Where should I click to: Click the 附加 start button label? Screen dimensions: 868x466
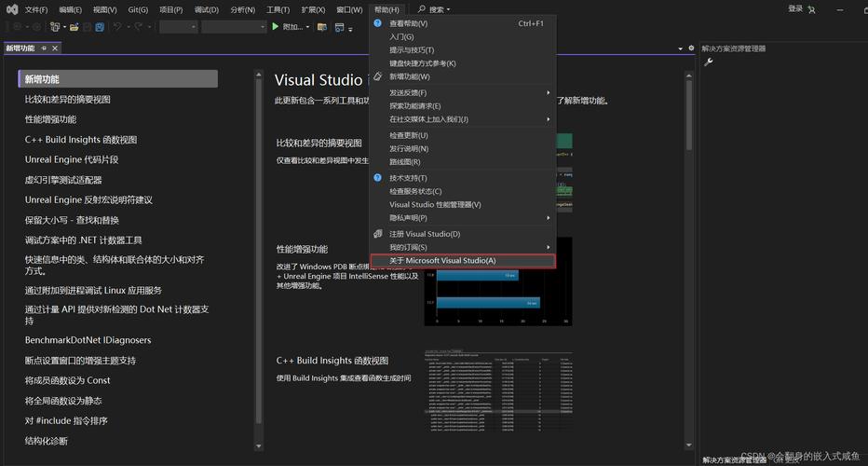(292, 27)
